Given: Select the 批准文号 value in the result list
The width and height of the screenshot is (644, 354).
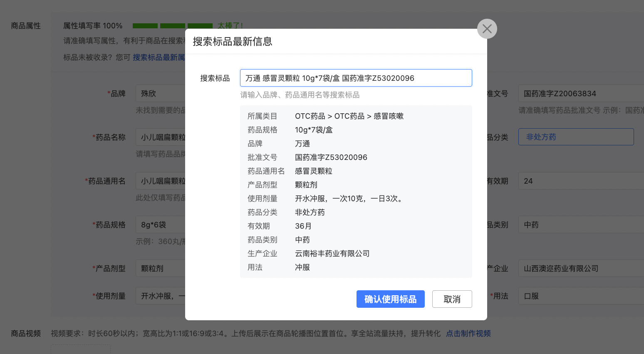Looking at the screenshot, I should point(331,157).
